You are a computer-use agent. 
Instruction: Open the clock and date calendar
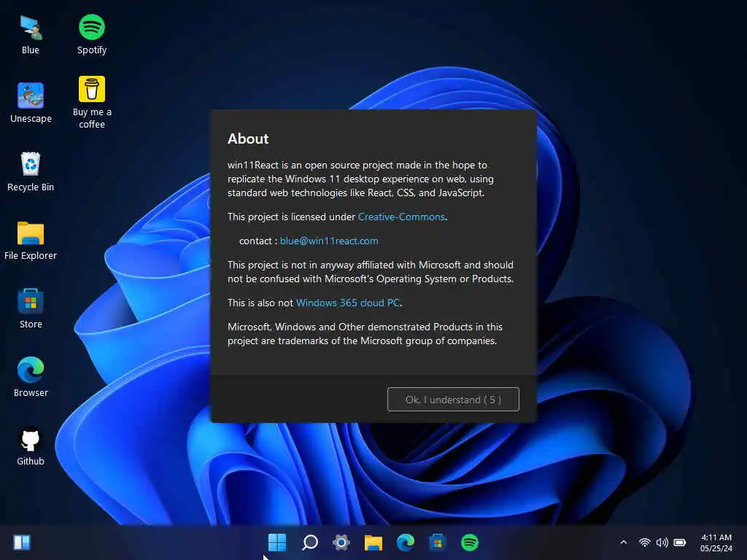coord(716,542)
